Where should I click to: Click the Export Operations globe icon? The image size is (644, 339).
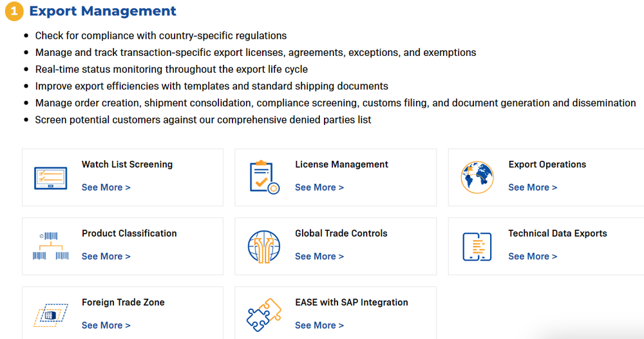477,178
